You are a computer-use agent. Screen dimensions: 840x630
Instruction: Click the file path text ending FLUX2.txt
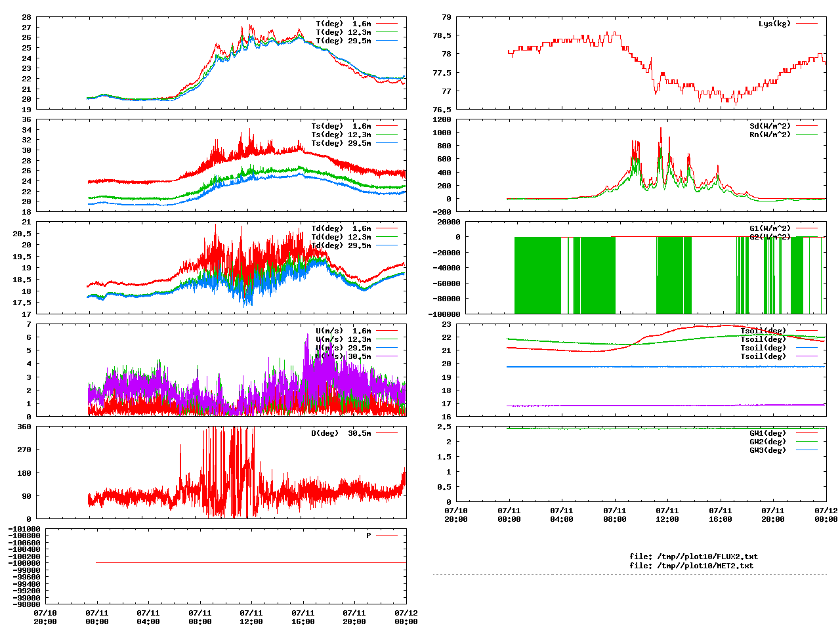693,556
